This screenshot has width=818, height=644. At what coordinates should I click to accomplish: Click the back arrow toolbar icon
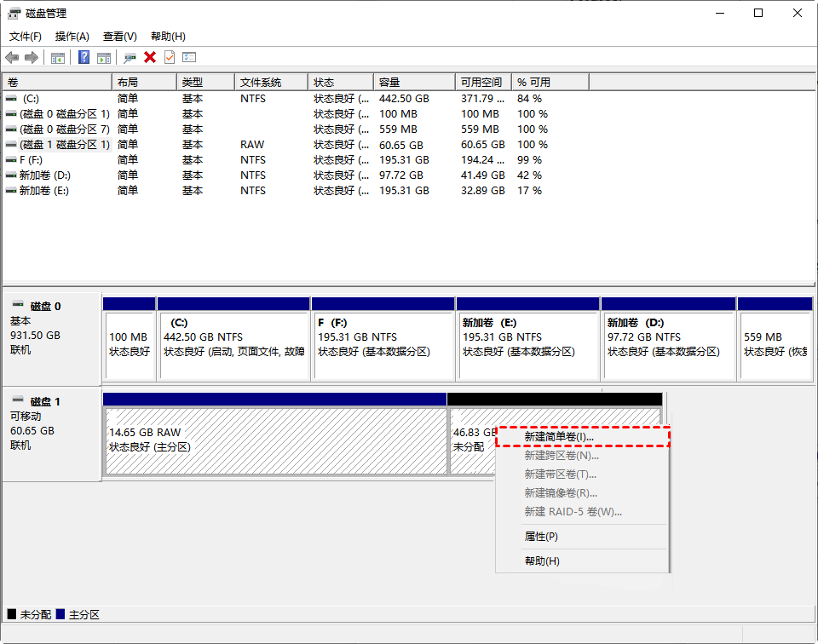pos(12,57)
